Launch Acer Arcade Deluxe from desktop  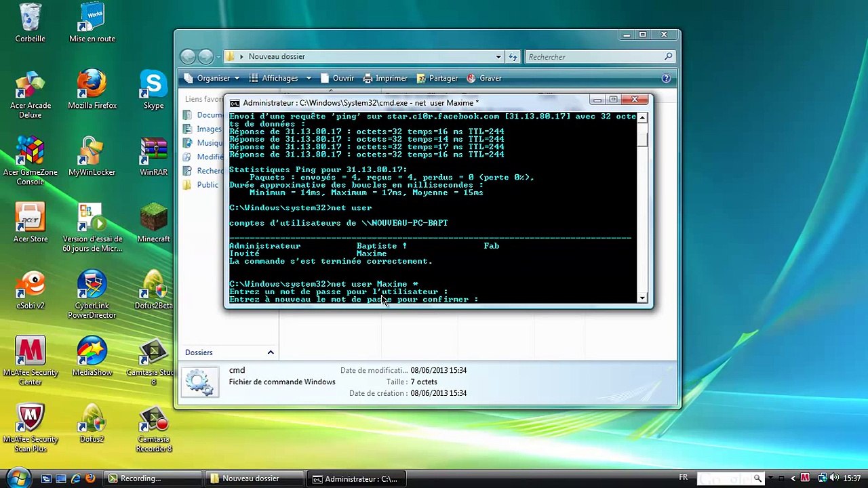click(31, 94)
